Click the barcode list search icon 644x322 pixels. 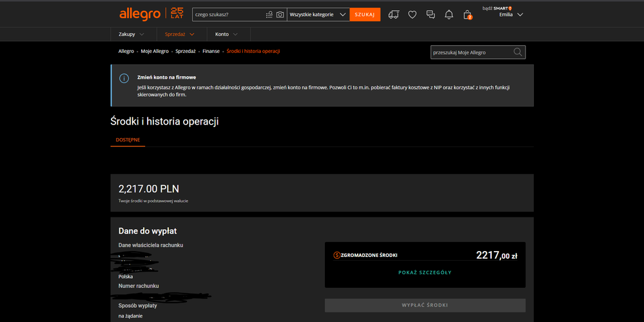click(269, 14)
